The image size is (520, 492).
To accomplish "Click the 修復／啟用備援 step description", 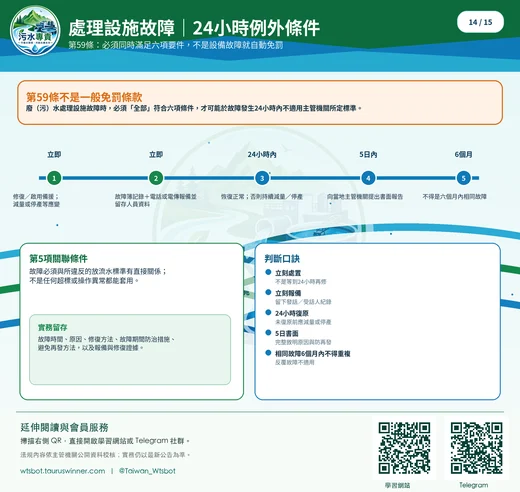I will coord(36,200).
